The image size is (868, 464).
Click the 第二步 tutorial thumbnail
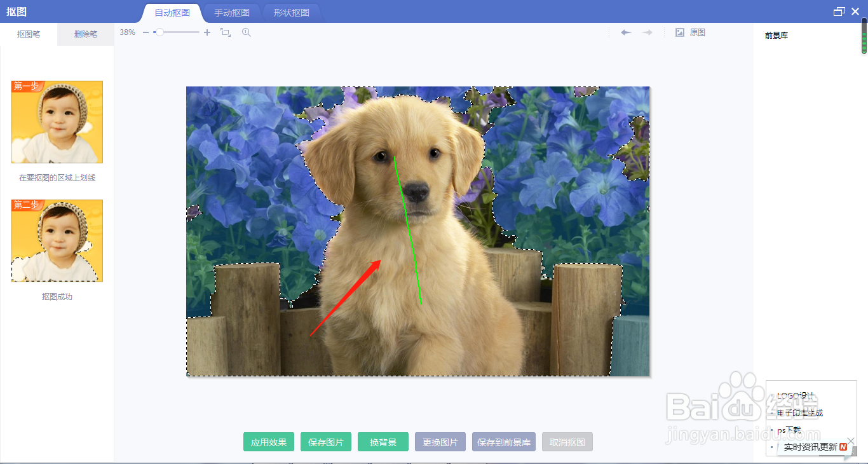57,241
